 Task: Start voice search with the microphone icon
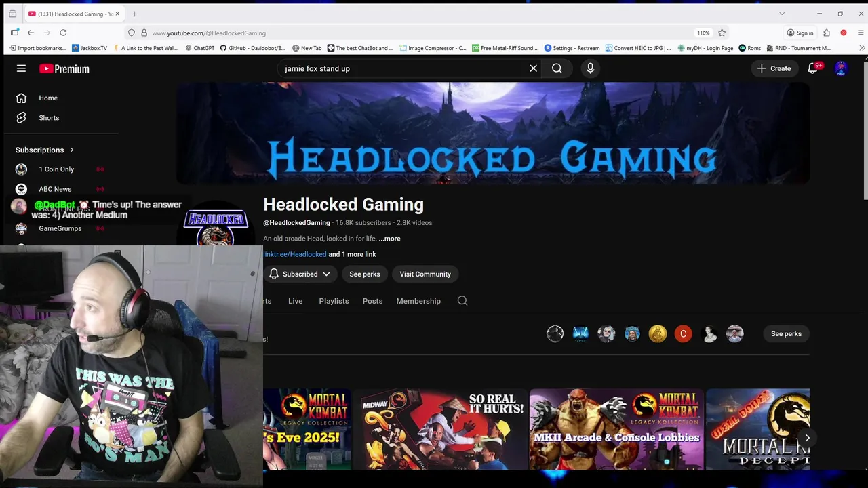click(590, 68)
